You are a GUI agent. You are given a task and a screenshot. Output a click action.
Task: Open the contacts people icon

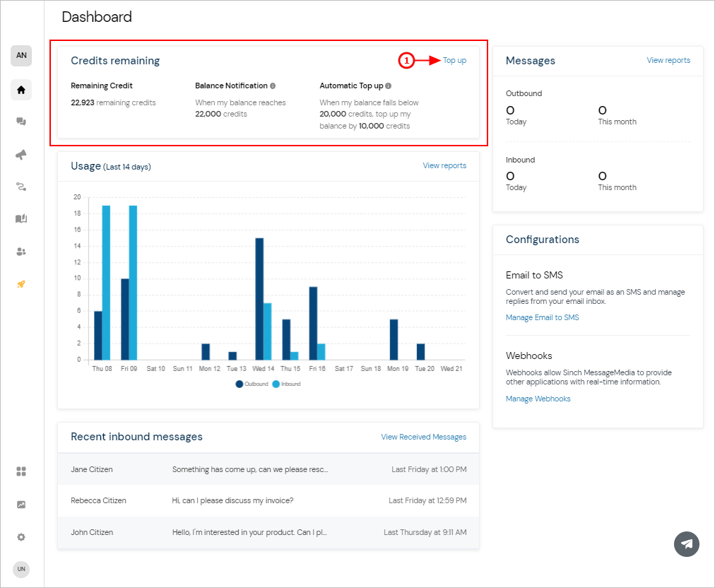pos(21,252)
